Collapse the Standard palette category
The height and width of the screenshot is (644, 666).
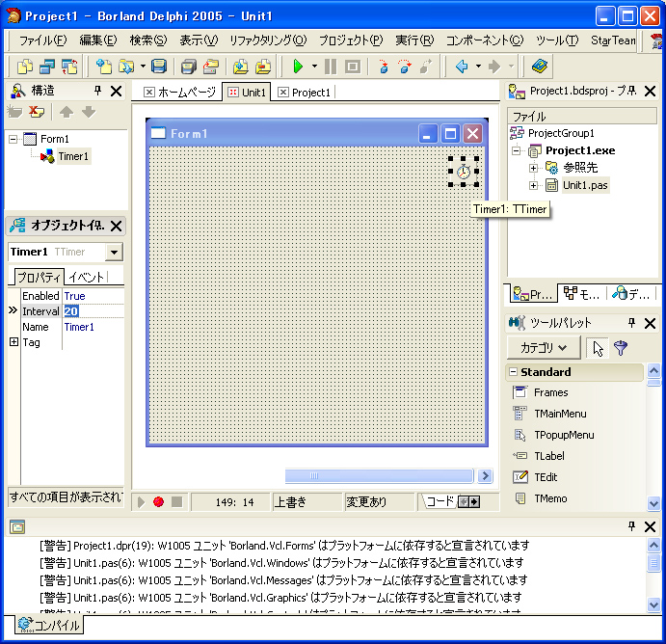pyautogui.click(x=513, y=372)
